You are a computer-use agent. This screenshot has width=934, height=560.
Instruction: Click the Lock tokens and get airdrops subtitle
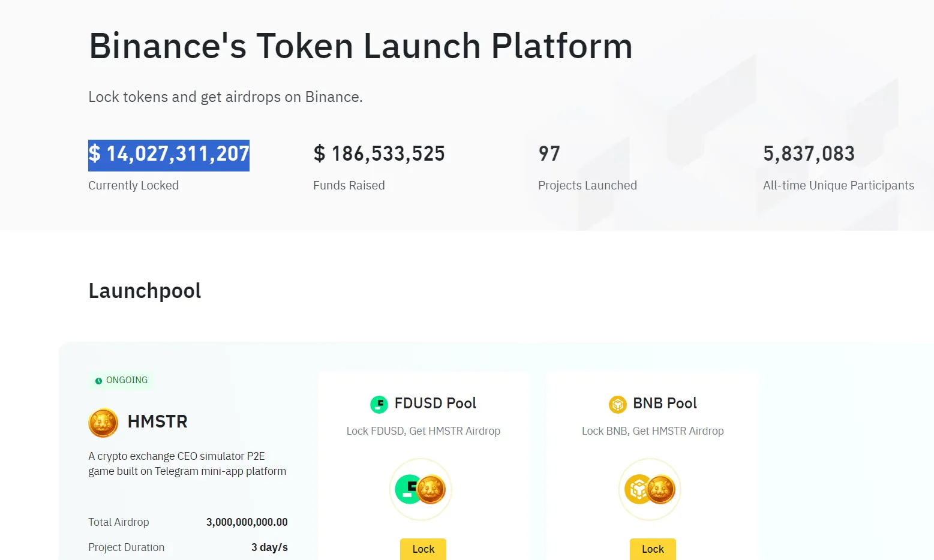click(226, 97)
